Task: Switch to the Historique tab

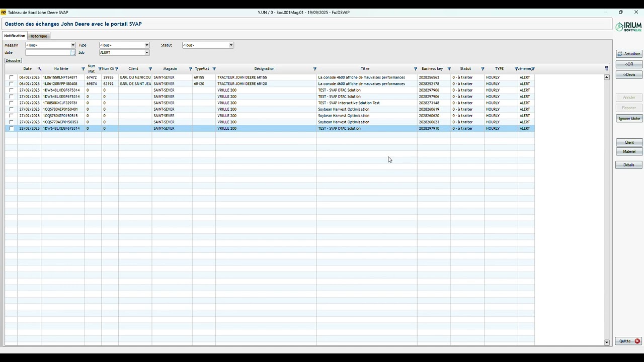Action: pos(38,36)
